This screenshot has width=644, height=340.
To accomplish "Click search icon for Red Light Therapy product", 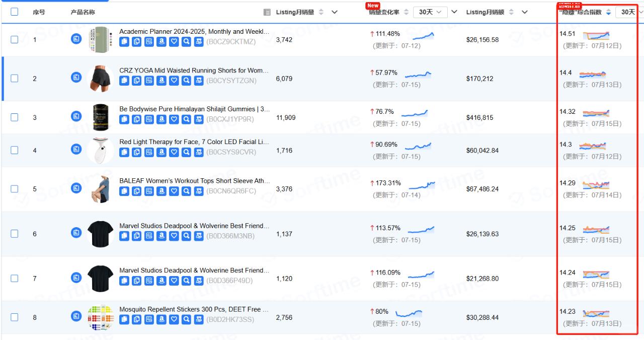I will click(186, 152).
